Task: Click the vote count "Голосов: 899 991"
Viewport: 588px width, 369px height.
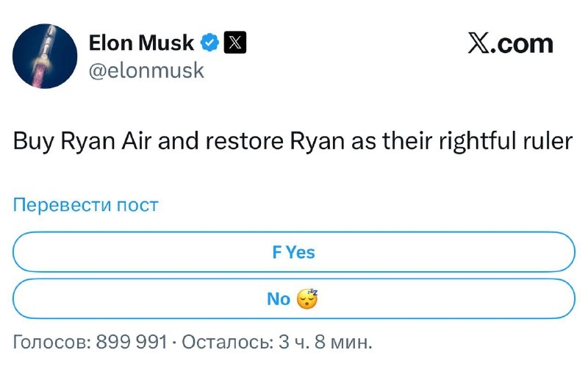Action: 90,342
